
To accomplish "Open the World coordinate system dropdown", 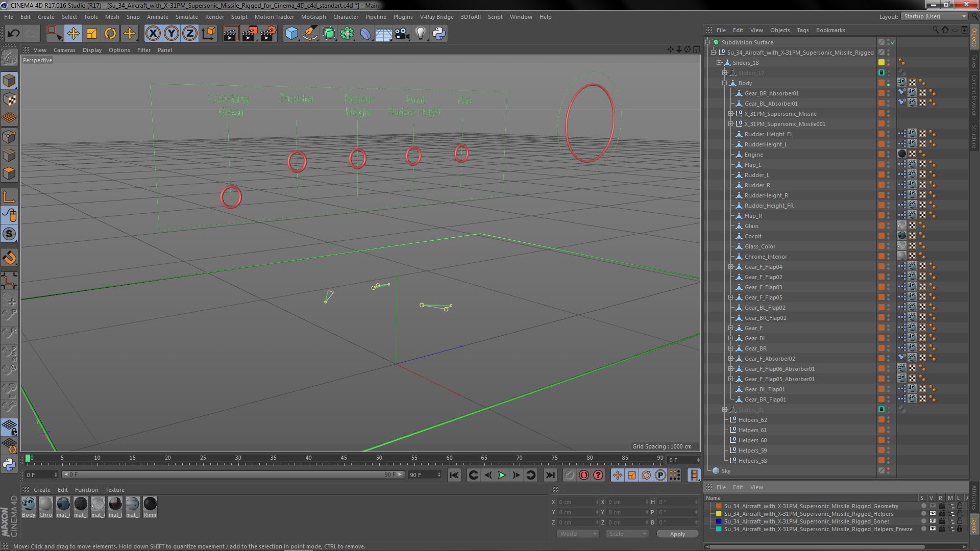I will coord(577,534).
